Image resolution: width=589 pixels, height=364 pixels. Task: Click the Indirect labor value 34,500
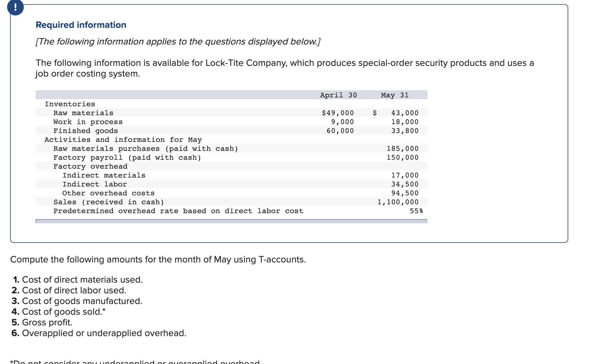405,184
